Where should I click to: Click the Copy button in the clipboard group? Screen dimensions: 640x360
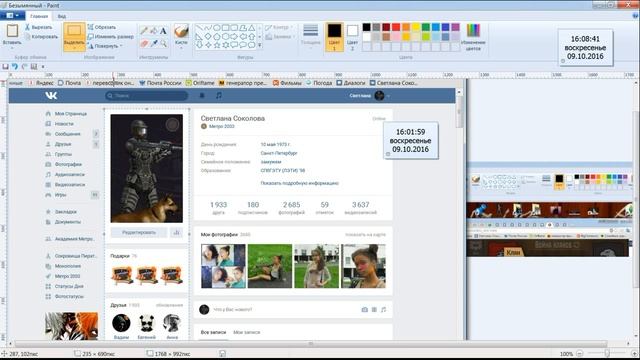tap(41, 36)
